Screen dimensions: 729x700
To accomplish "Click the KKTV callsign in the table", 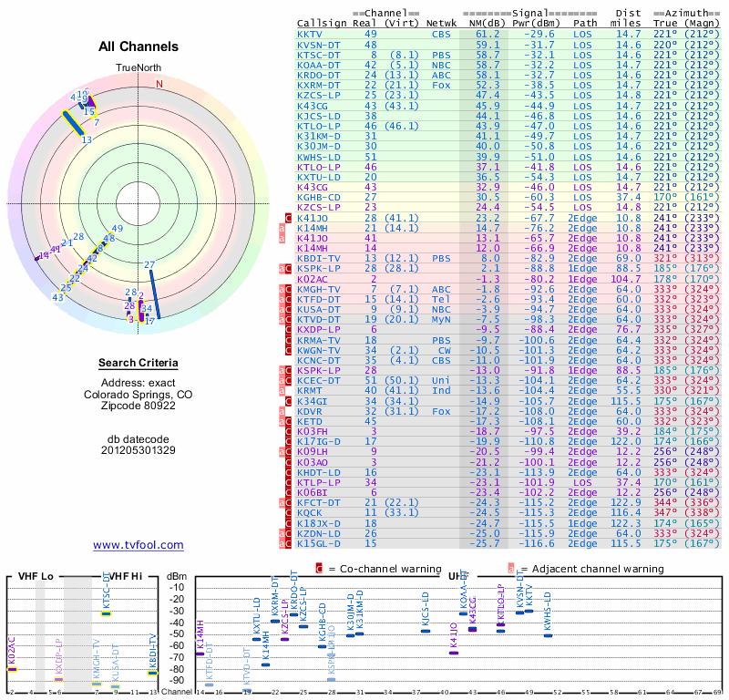I will (310, 34).
